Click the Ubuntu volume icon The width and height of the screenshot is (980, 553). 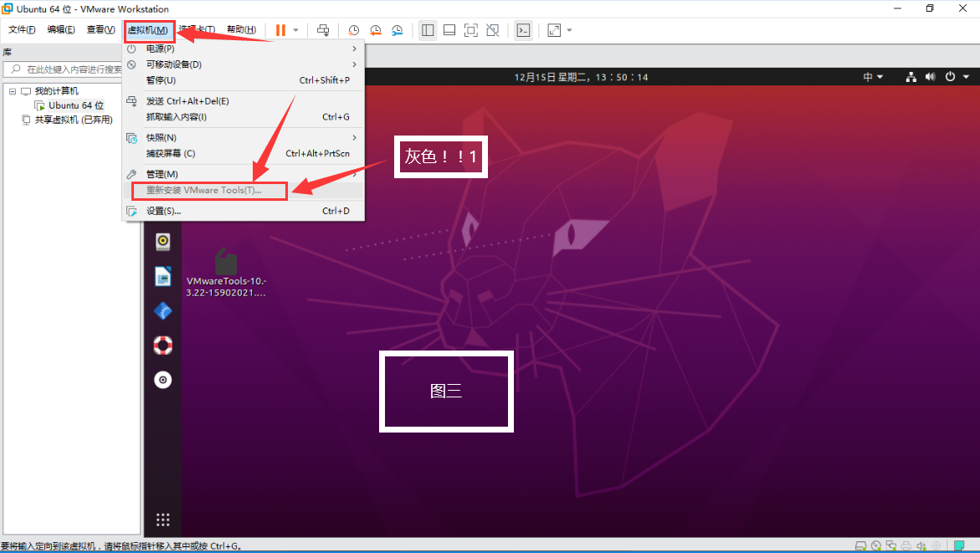coord(930,77)
